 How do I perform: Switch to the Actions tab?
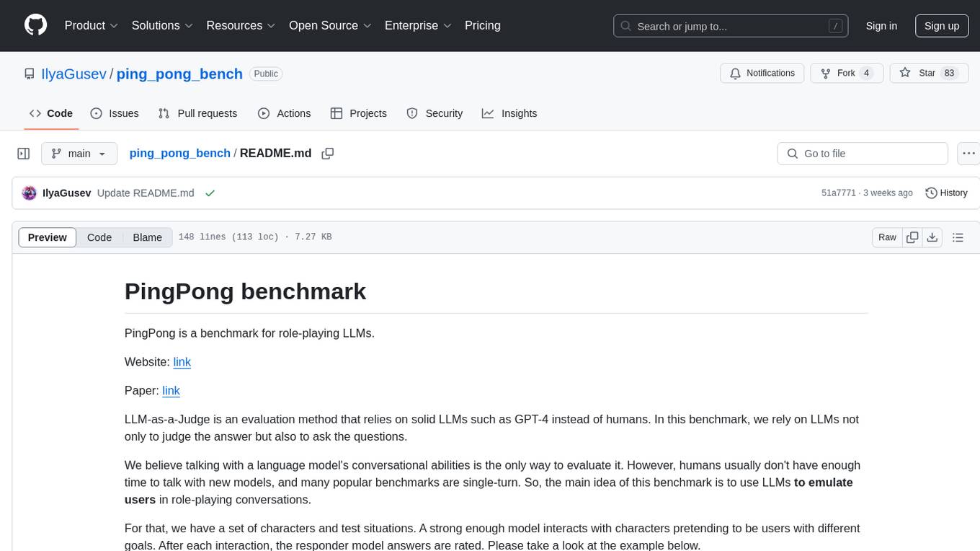[285, 113]
